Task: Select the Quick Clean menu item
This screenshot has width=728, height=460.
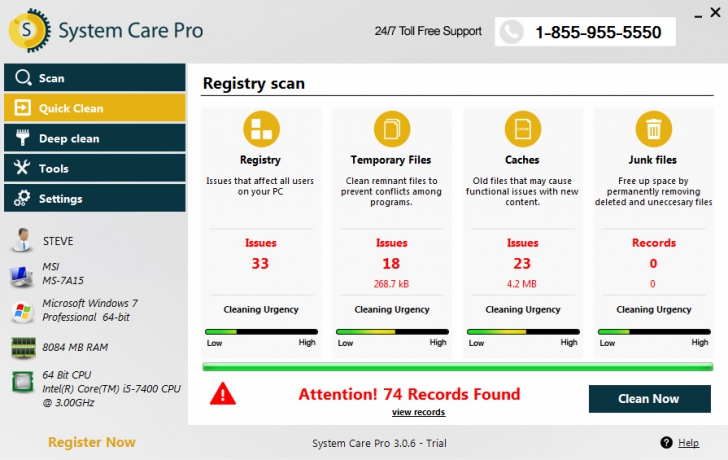Action: tap(95, 108)
